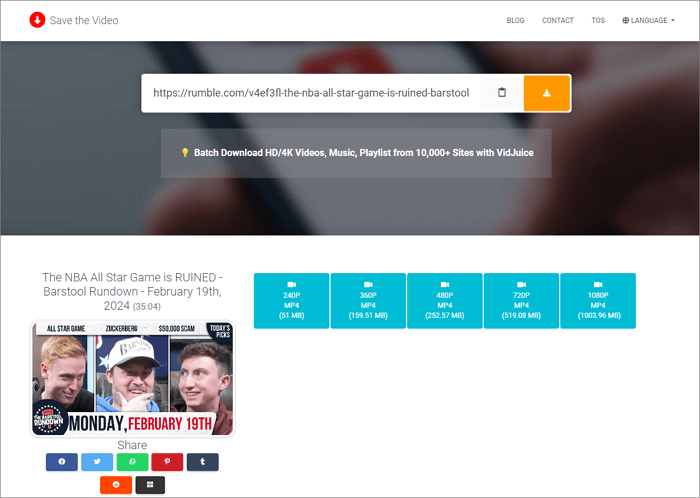The width and height of the screenshot is (700, 498).
Task: Choose the 720P MP4 download
Action: [x=521, y=301]
